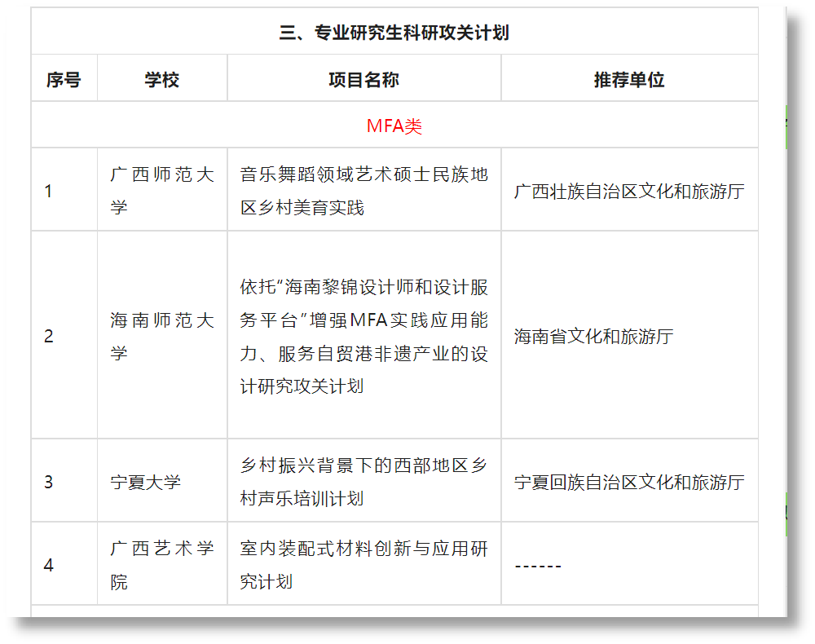
Task: Click the 序号 column header
Action: (64, 77)
